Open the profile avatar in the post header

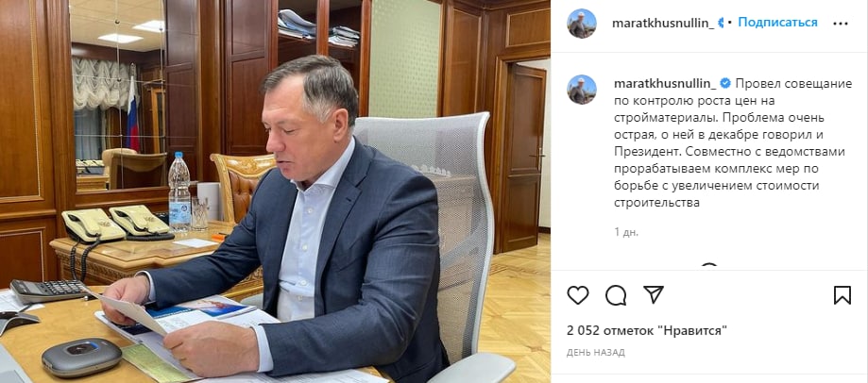coord(582,24)
